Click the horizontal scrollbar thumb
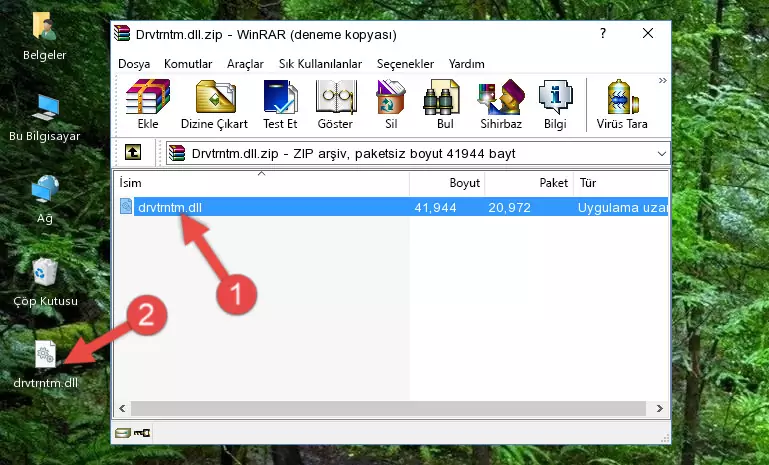This screenshot has height=465, width=769. click(388, 408)
